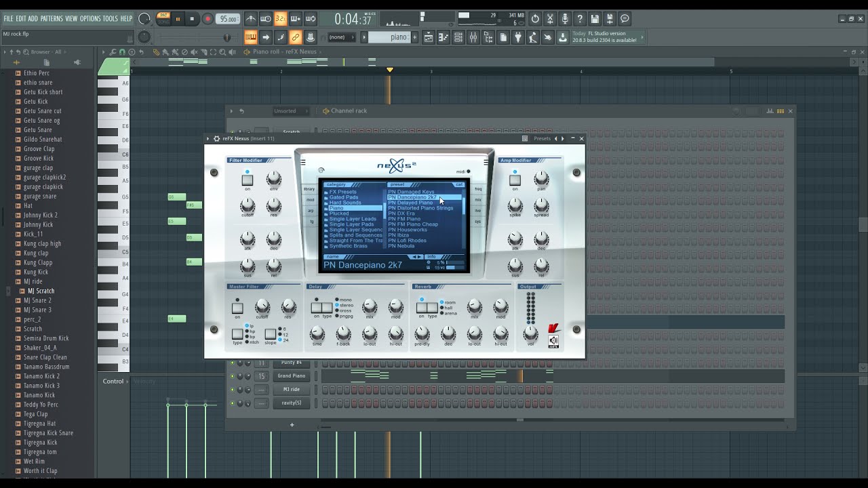Select the Draw pencil tool in piano roll
The height and width of the screenshot is (488, 868).
[156, 52]
